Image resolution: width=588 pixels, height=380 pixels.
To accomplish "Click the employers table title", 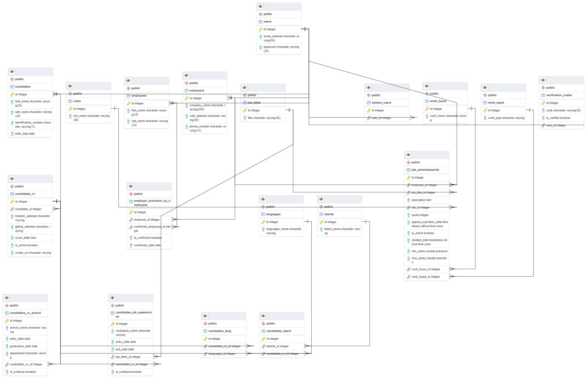I will click(197, 90).
